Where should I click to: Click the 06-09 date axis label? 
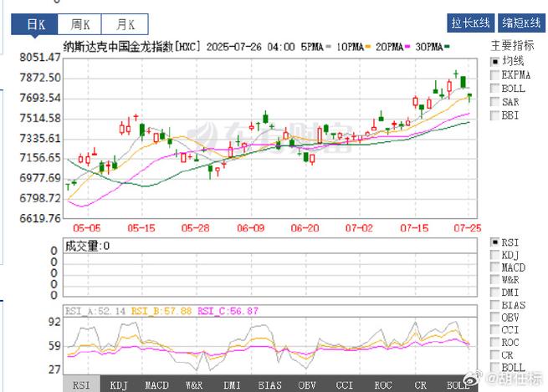251,228
